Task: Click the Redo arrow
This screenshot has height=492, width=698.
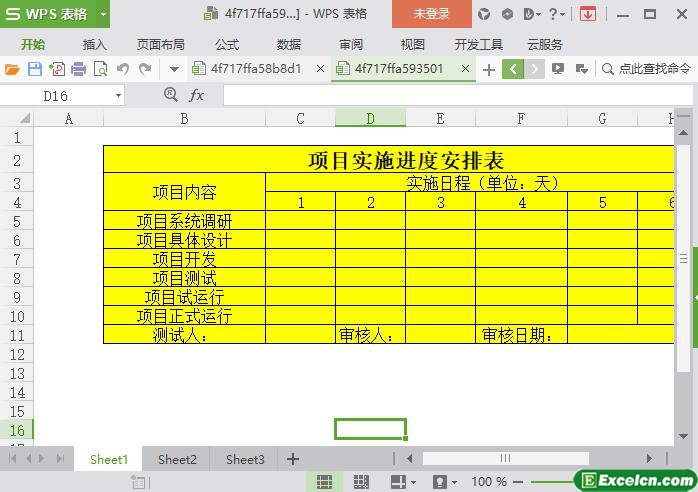Action: pyautogui.click(x=145, y=69)
